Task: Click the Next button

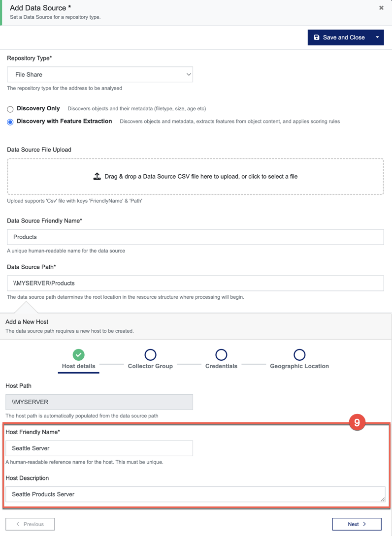Action: pyautogui.click(x=357, y=524)
